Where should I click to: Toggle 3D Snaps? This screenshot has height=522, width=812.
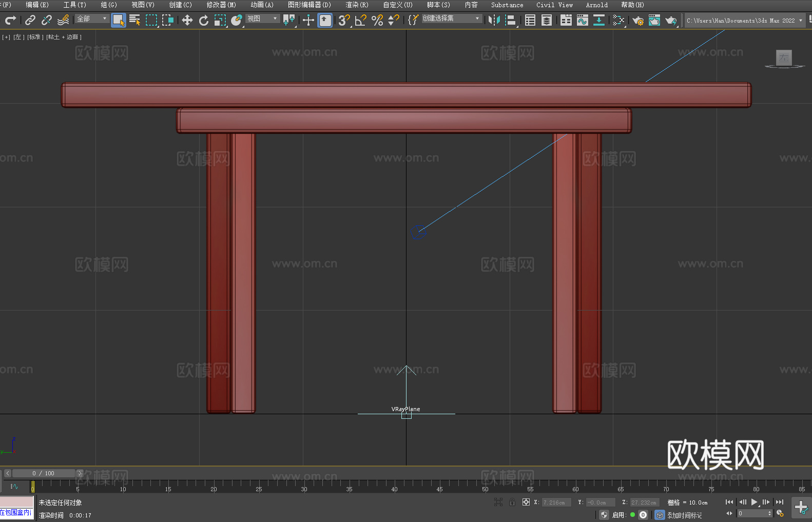tap(344, 20)
